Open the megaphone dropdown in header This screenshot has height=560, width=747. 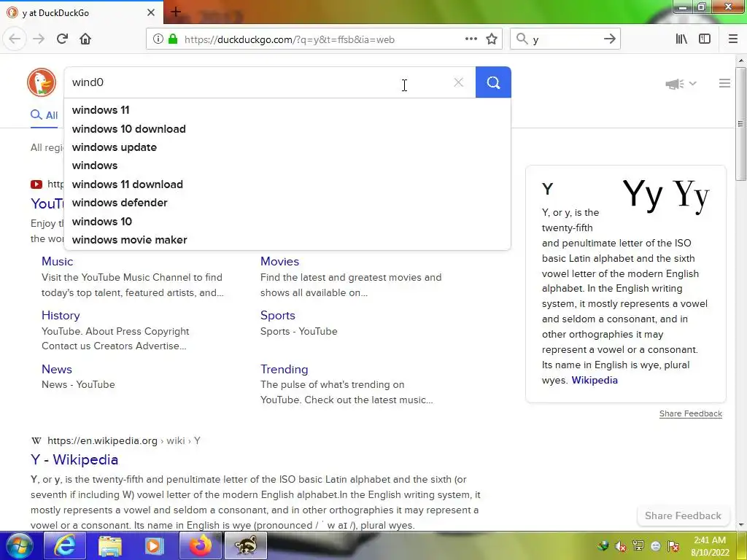[681, 84]
